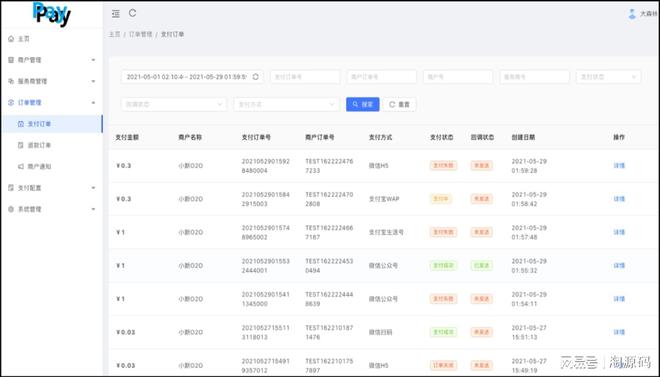
Task: Click the blue 搜索 search button
Action: pyautogui.click(x=362, y=104)
